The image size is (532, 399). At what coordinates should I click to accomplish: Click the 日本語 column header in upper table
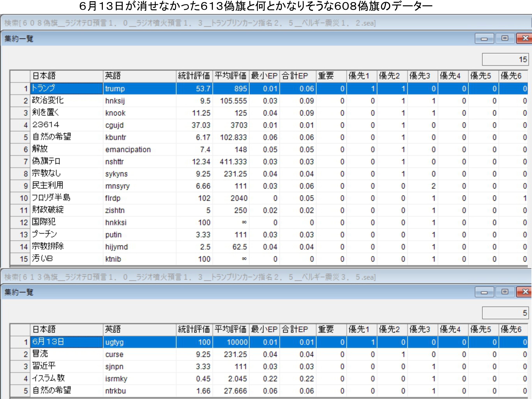coord(67,76)
